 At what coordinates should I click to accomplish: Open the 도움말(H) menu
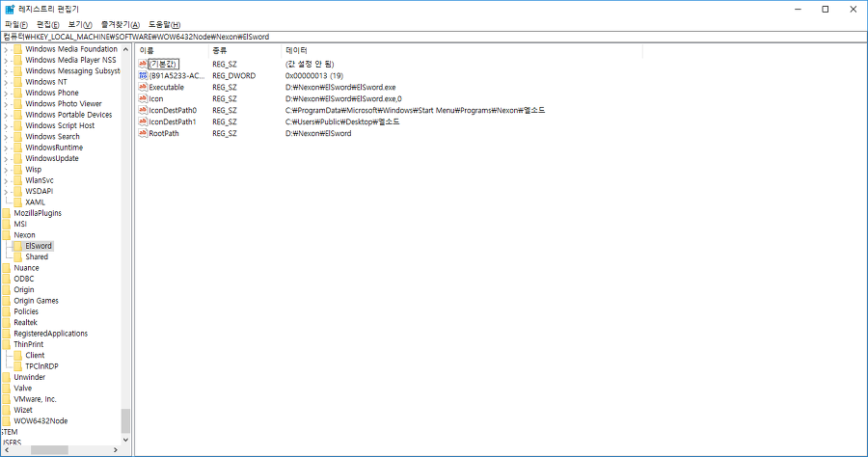point(164,24)
